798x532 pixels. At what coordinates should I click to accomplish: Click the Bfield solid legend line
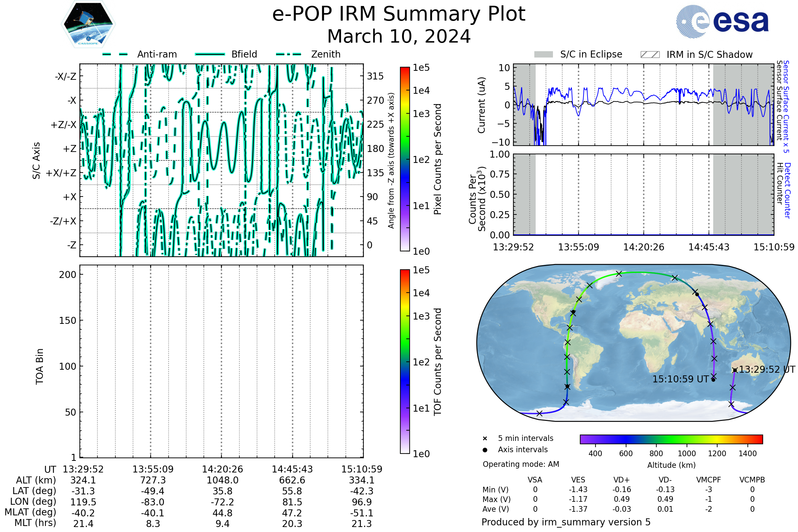(x=210, y=54)
